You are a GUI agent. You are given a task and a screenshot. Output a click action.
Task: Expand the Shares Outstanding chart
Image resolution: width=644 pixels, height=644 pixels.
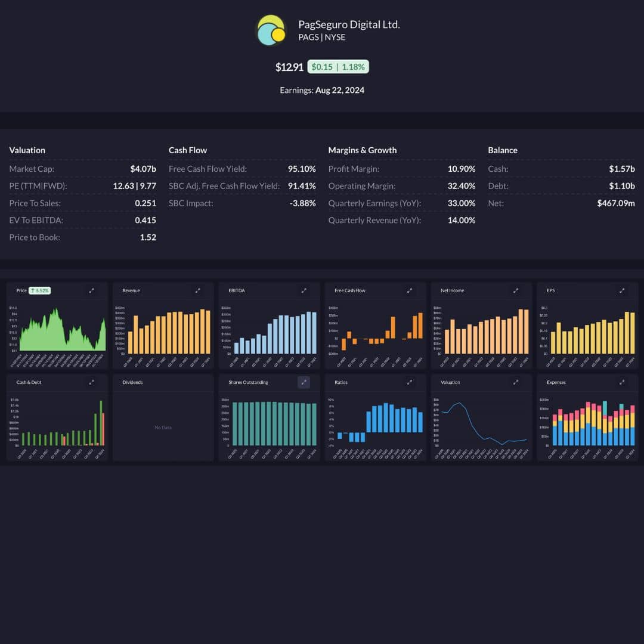pos(304,382)
